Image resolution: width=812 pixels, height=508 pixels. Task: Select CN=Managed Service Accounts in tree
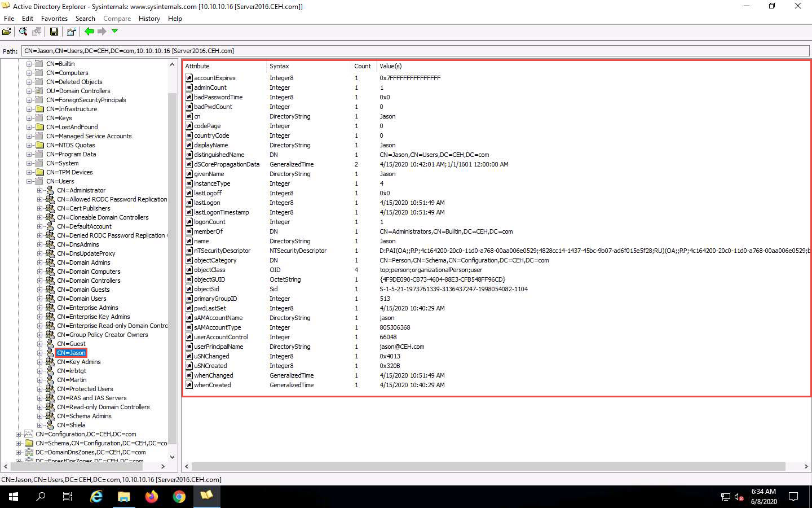pos(89,136)
